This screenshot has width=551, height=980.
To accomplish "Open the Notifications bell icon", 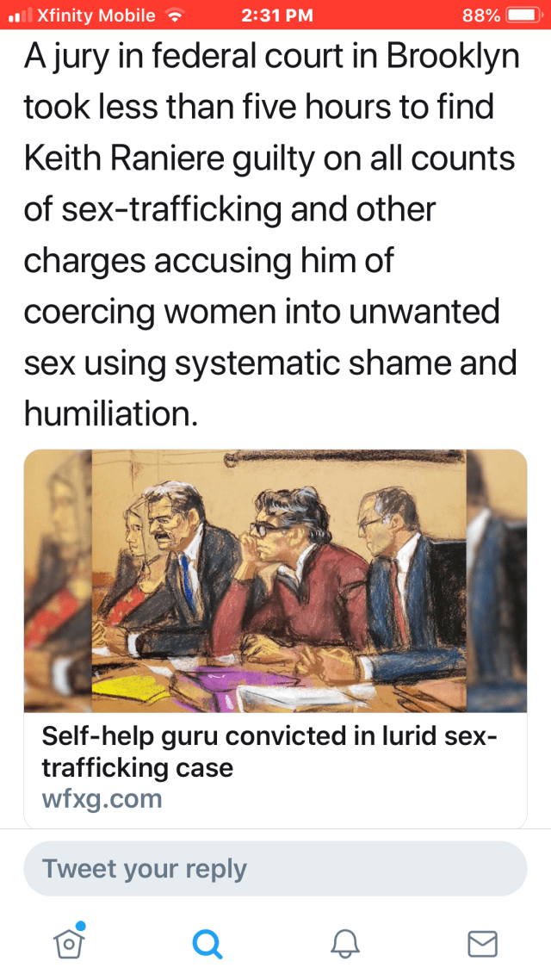I will point(345,944).
